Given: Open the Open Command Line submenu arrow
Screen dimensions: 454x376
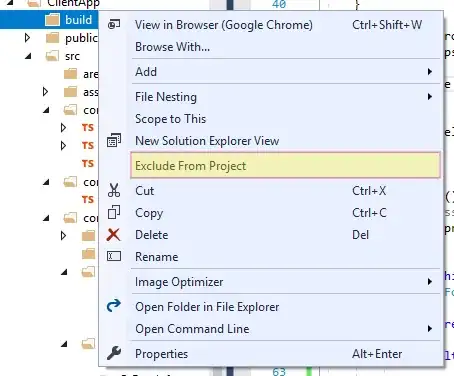Looking at the screenshot, I should (x=430, y=329).
